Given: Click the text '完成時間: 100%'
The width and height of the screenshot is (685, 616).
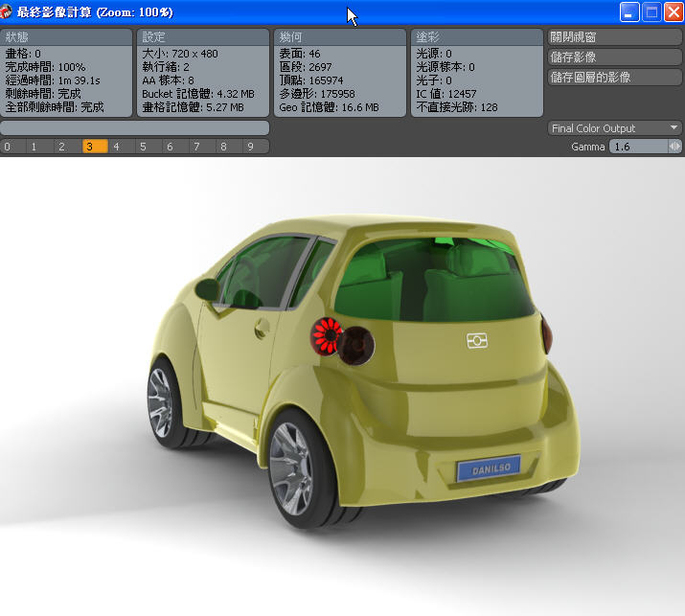Looking at the screenshot, I should (45, 67).
